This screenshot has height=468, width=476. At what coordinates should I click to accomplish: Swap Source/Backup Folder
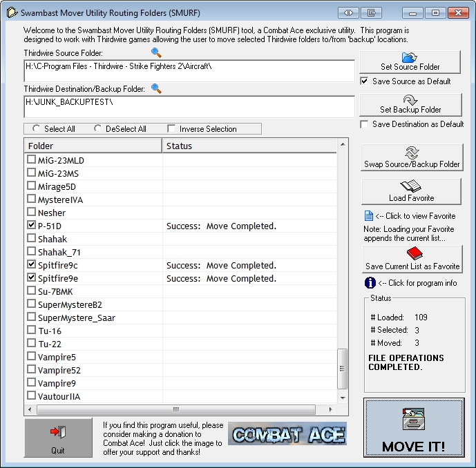tap(412, 157)
